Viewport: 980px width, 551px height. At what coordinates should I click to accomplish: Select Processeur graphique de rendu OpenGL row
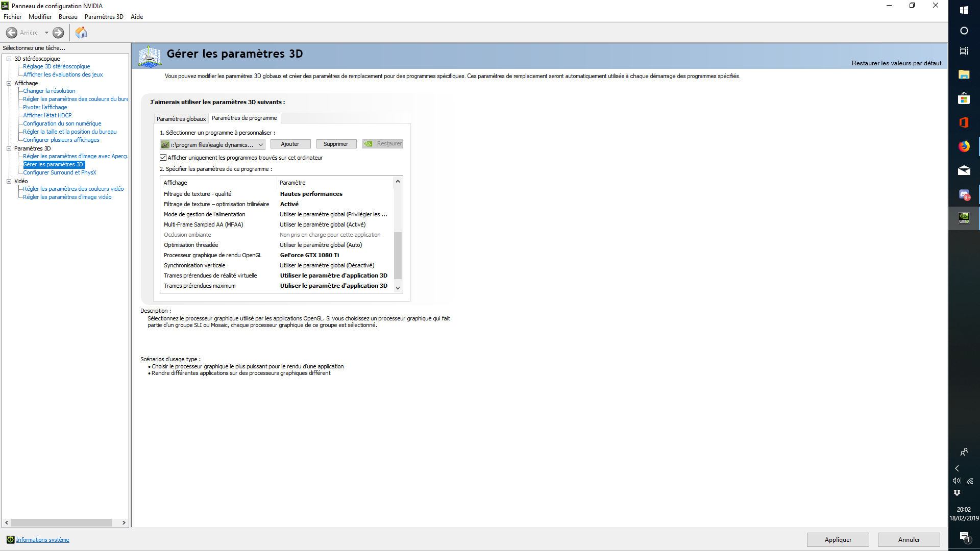(276, 255)
